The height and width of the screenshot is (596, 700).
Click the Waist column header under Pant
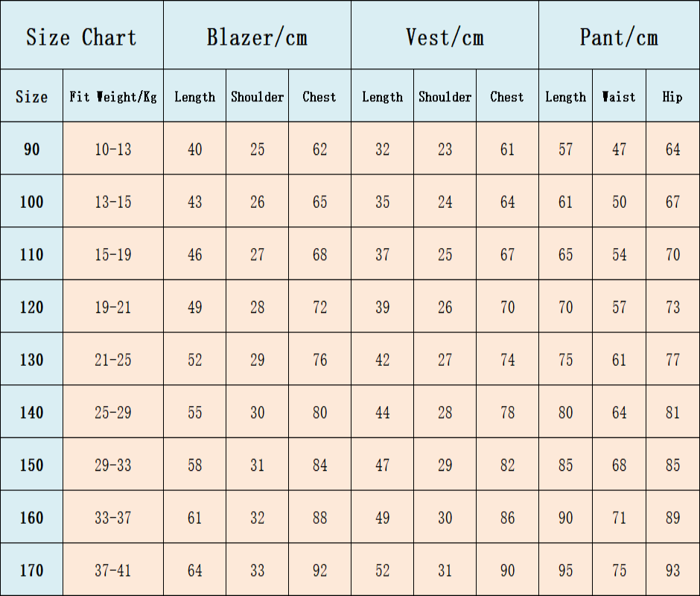pyautogui.click(x=619, y=95)
